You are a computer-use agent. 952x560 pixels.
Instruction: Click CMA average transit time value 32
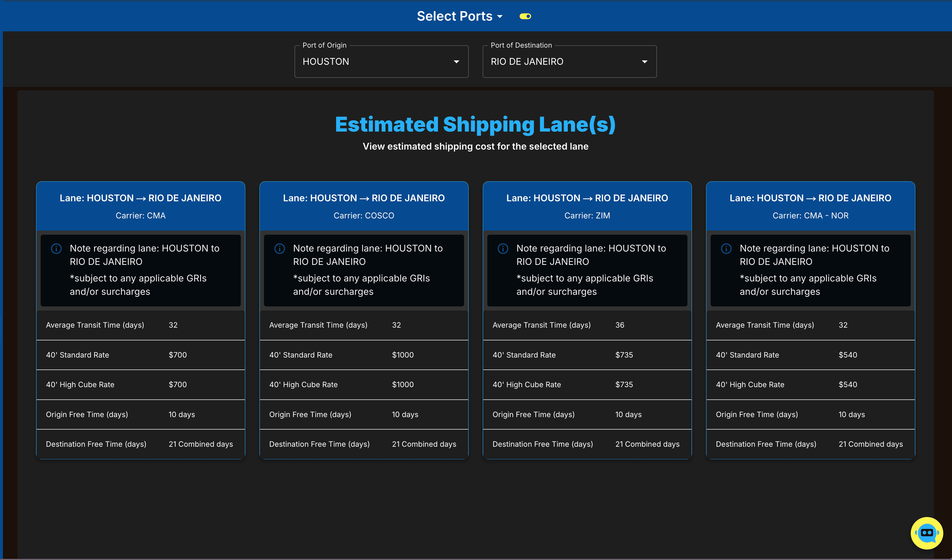coord(173,325)
